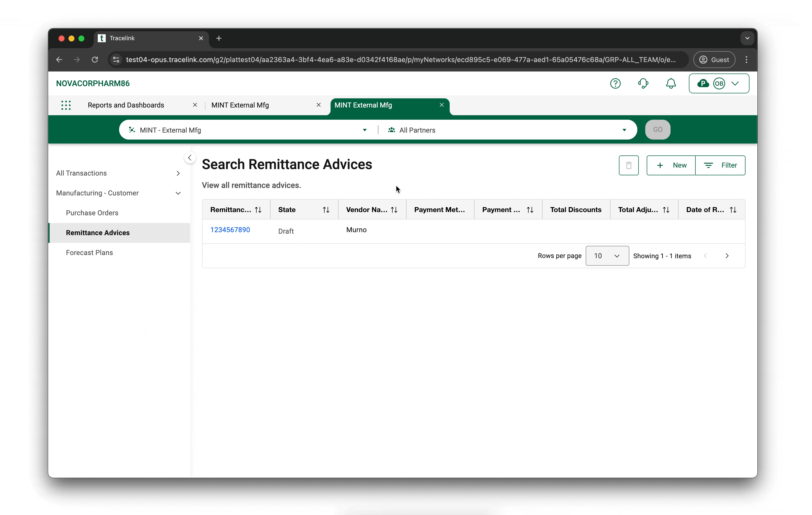Open Purchase Orders in sidebar
The width and height of the screenshot is (812, 515).
coord(92,213)
